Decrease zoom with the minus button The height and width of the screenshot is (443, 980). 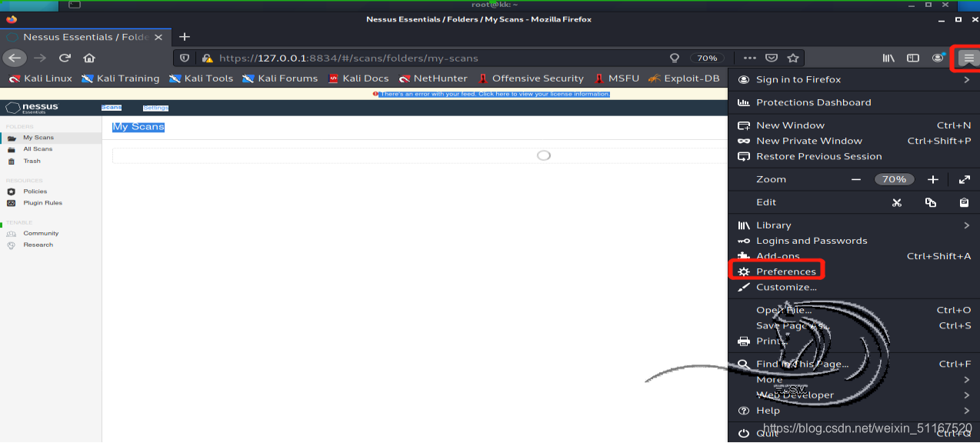(x=856, y=179)
